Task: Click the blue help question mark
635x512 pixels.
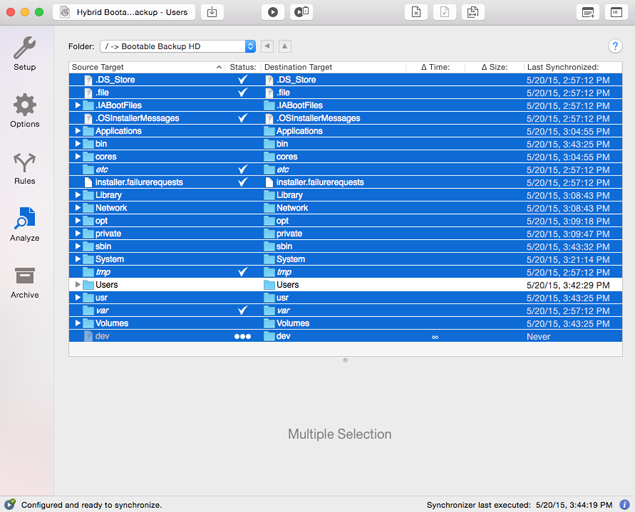Action: 615,46
